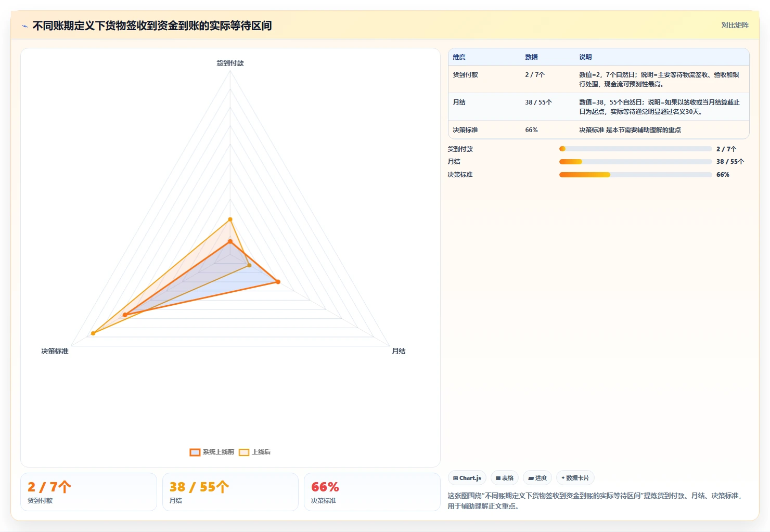Select the 货到付款 table row cell
This screenshot has width=770, height=532.
[x=465, y=75]
